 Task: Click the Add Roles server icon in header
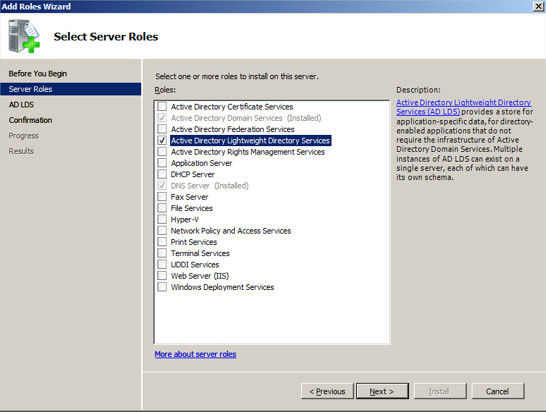point(24,36)
